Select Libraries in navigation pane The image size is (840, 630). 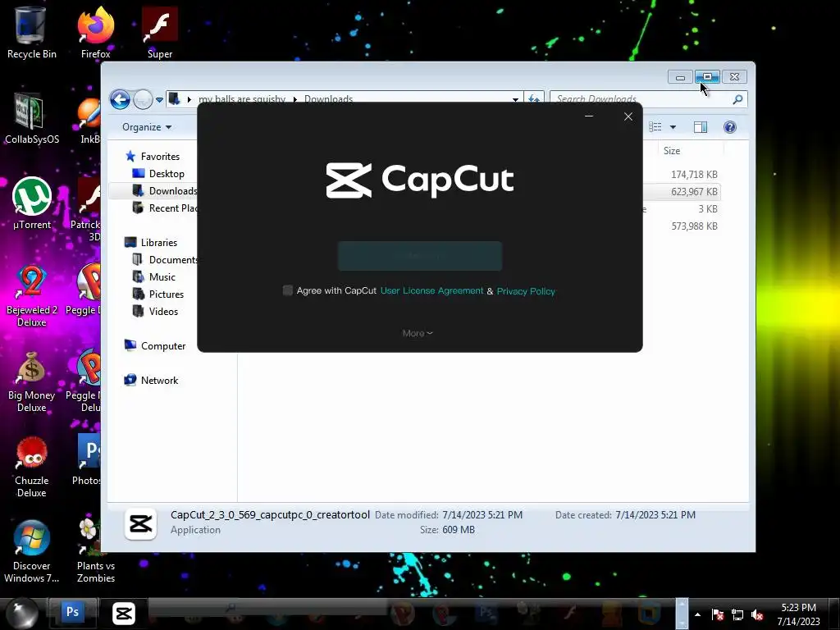point(158,243)
